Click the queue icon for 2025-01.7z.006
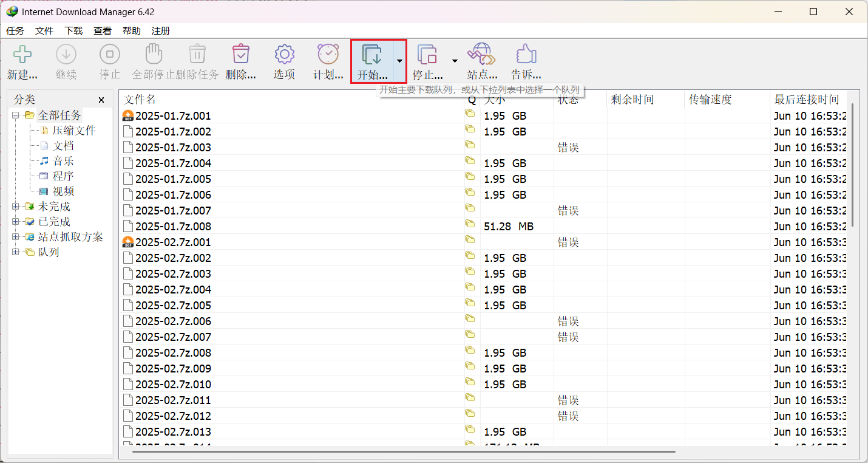 470,193
